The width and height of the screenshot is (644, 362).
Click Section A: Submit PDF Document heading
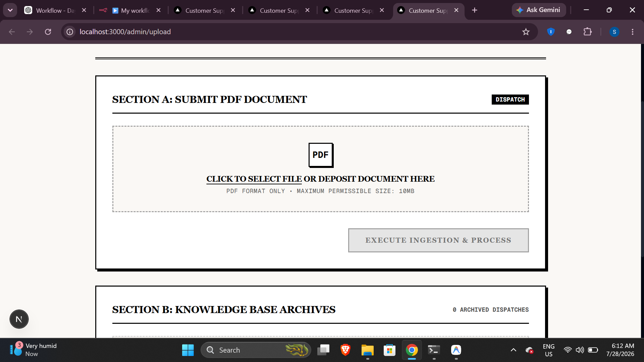point(209,100)
